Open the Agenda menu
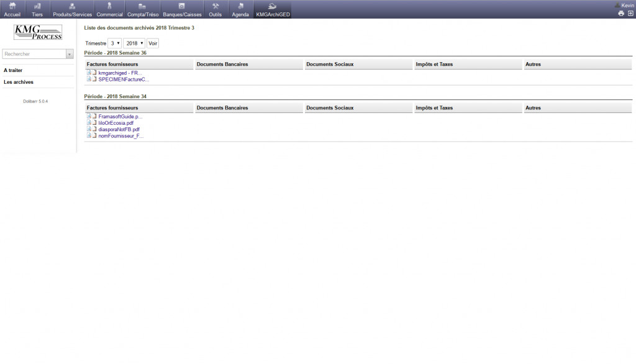This screenshot has height=364, width=636. pyautogui.click(x=240, y=9)
